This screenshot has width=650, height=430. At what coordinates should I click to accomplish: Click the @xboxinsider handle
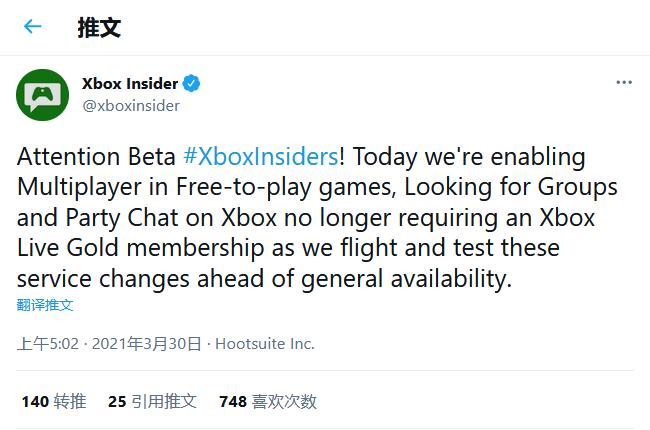[x=130, y=105]
